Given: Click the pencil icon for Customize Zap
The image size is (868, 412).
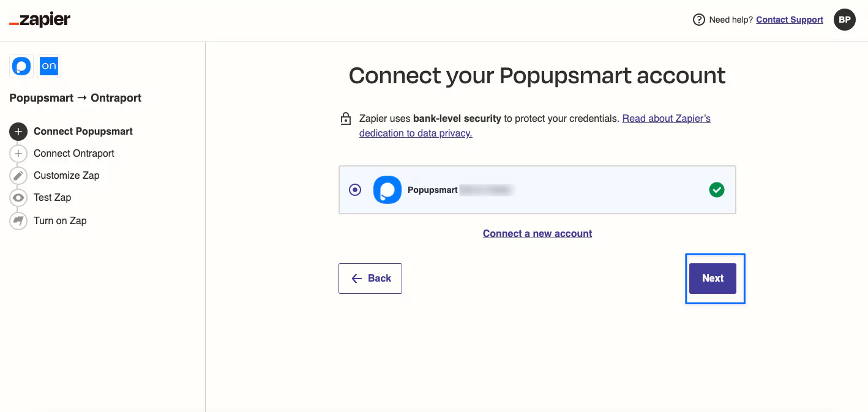Looking at the screenshot, I should [x=18, y=176].
